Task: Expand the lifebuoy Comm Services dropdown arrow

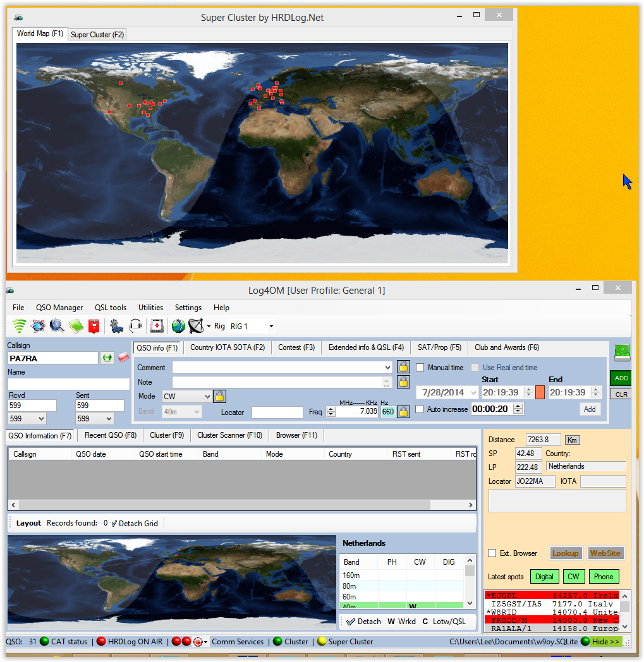Action: [205, 642]
